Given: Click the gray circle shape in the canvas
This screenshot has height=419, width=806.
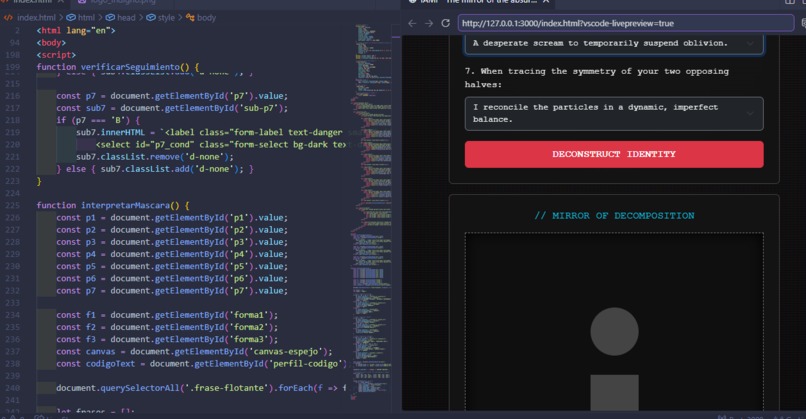Looking at the screenshot, I should point(614,332).
